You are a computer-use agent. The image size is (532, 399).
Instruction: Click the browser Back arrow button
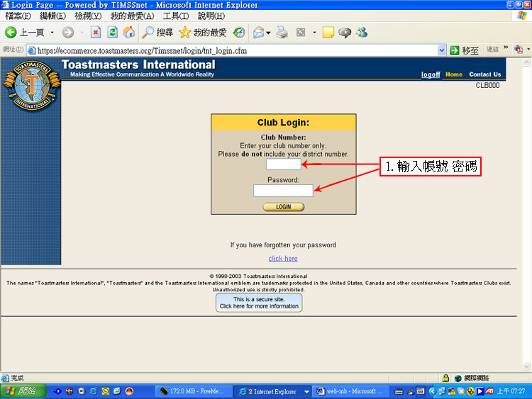click(11, 33)
